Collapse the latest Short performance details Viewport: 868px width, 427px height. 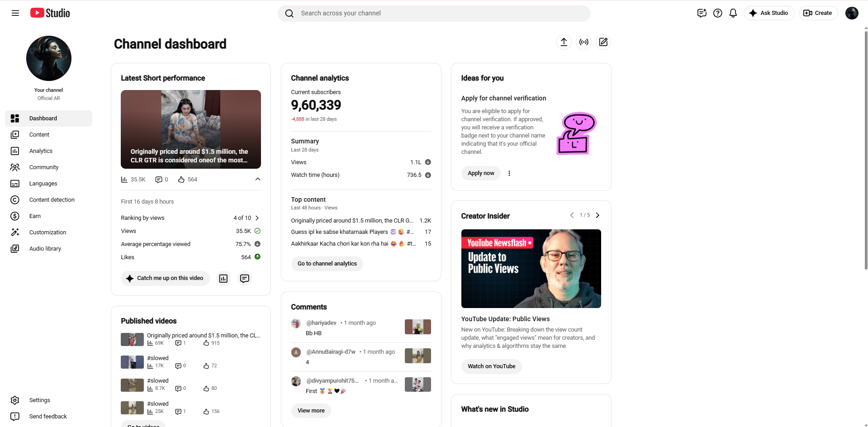pyautogui.click(x=258, y=180)
